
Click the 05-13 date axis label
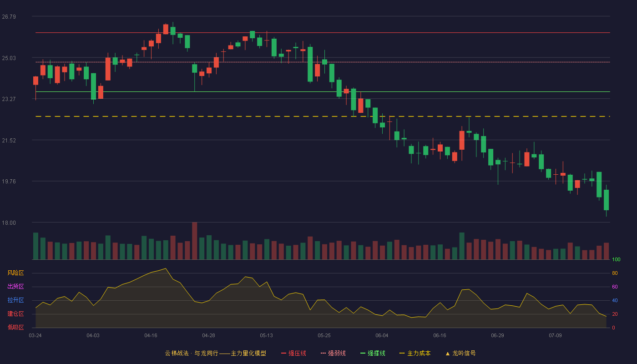tap(266, 335)
